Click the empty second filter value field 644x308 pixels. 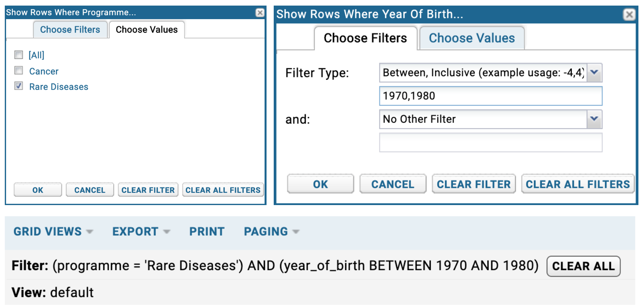[490, 142]
